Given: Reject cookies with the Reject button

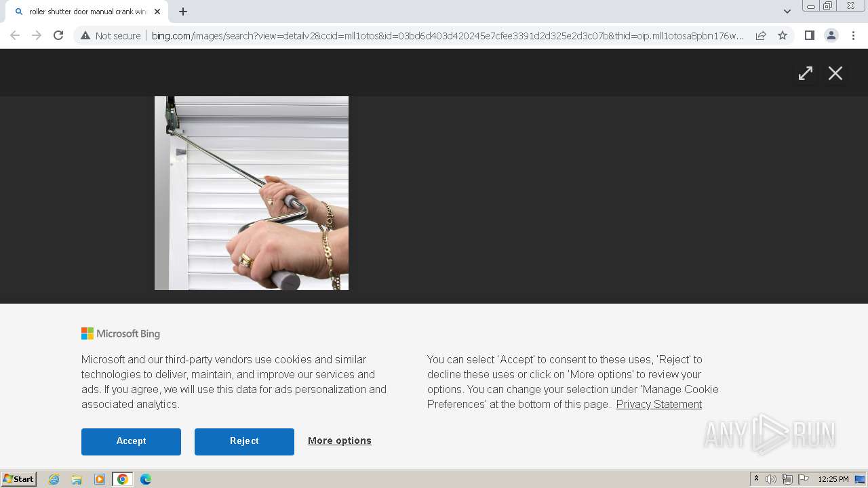Looking at the screenshot, I should 244,441.
